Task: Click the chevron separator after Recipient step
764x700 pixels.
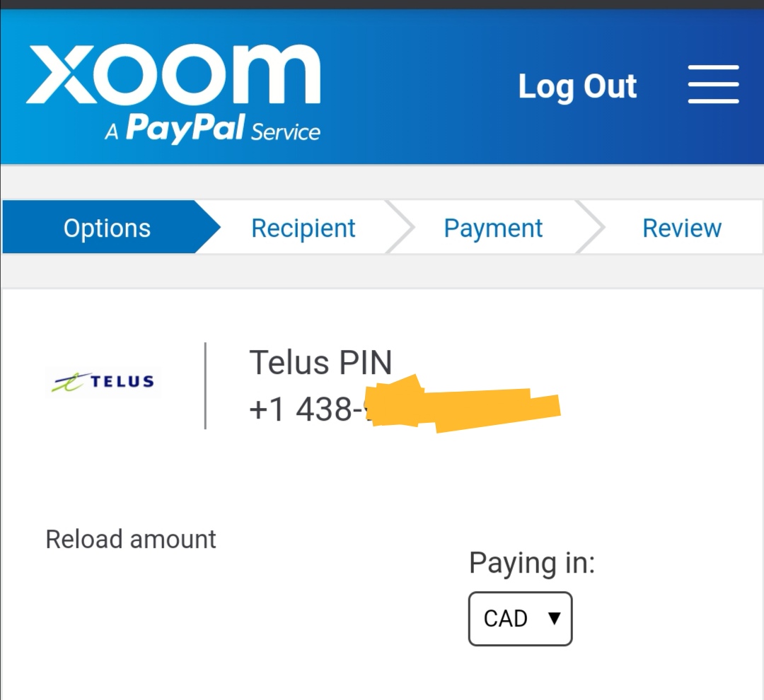Action: click(x=400, y=228)
